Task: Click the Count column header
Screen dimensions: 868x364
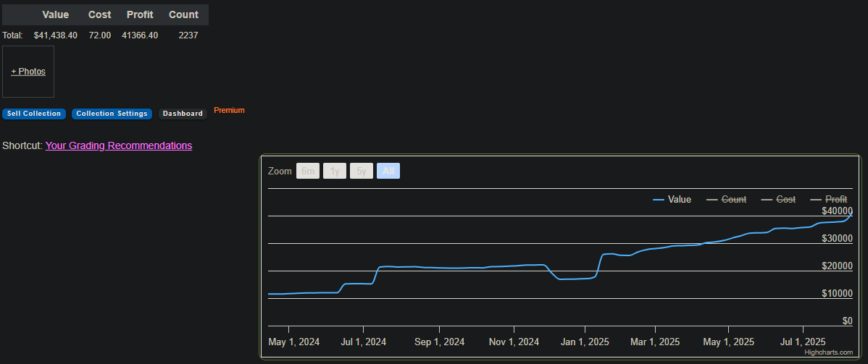Action: pyautogui.click(x=184, y=15)
